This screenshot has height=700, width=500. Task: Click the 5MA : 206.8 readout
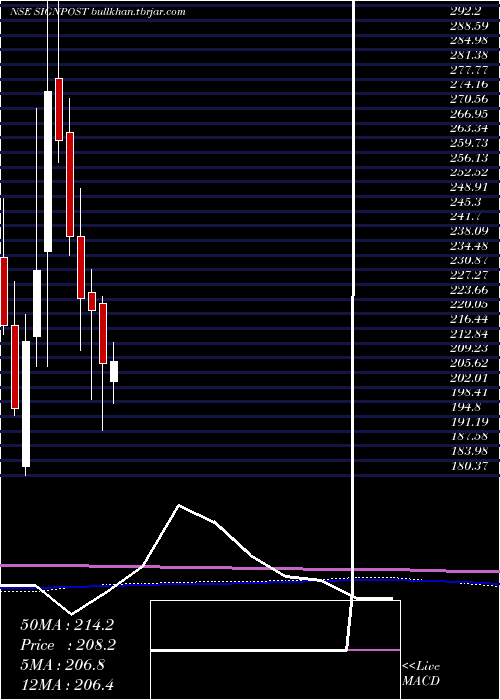[x=62, y=665]
